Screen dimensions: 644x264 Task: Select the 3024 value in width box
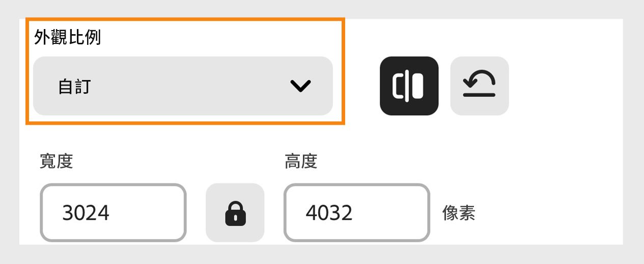86,213
